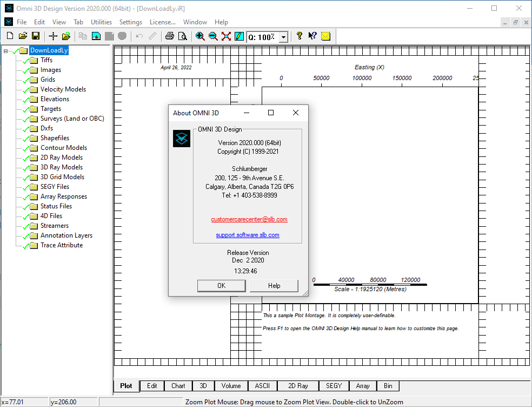
Task: Switch to the Chart tab
Action: (x=178, y=386)
